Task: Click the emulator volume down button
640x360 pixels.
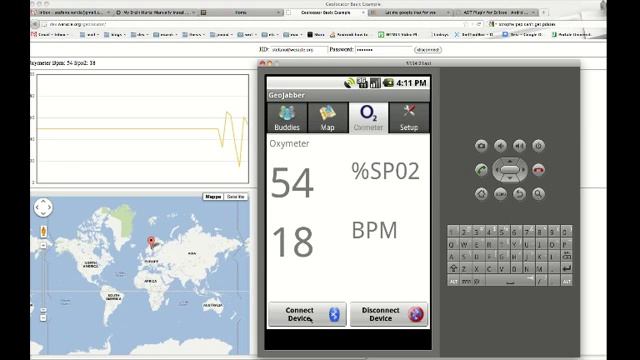Action: (x=500, y=146)
